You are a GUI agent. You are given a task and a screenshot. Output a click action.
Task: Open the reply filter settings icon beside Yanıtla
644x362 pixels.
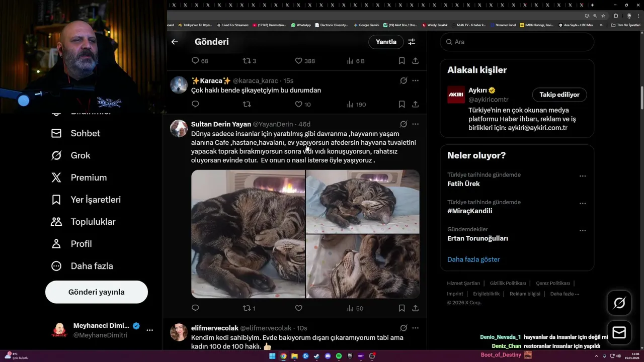(412, 42)
